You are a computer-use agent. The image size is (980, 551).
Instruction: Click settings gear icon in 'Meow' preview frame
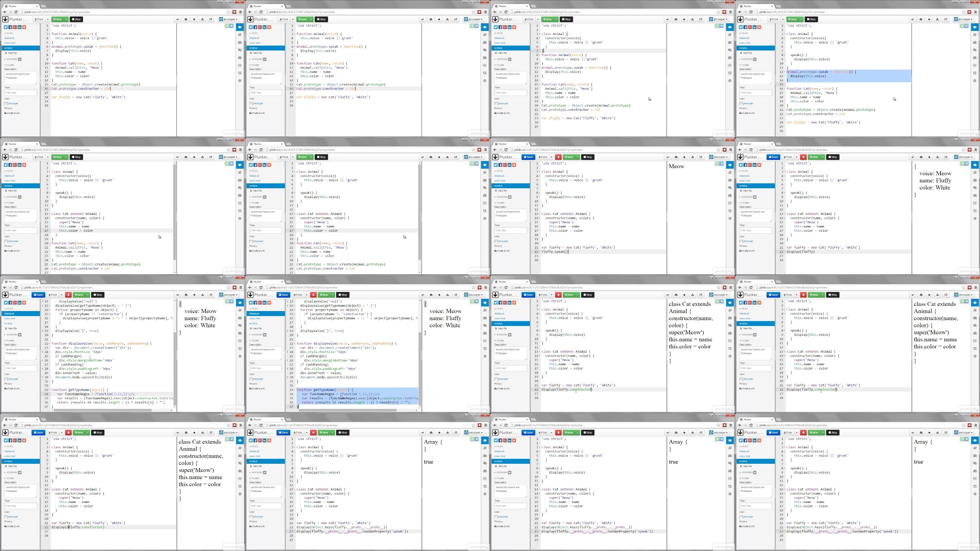click(x=730, y=219)
